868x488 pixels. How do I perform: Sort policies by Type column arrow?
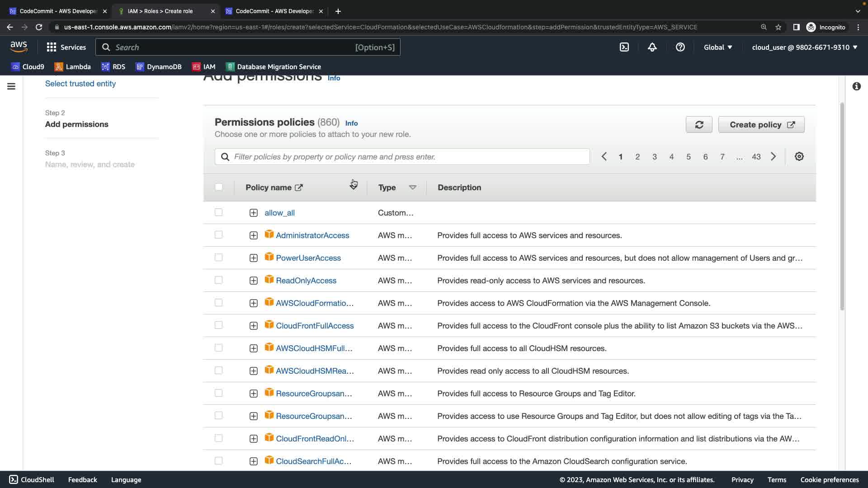tap(412, 188)
